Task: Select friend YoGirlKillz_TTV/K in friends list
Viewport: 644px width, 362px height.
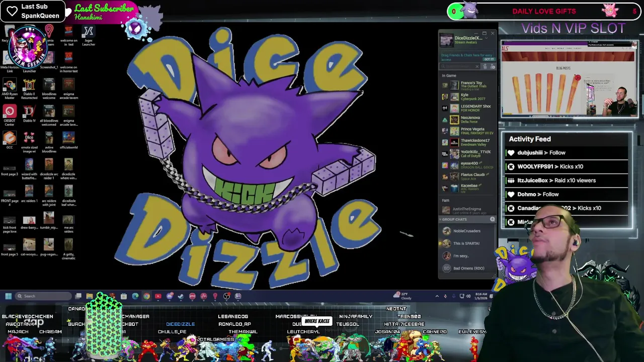Action: 468,154
